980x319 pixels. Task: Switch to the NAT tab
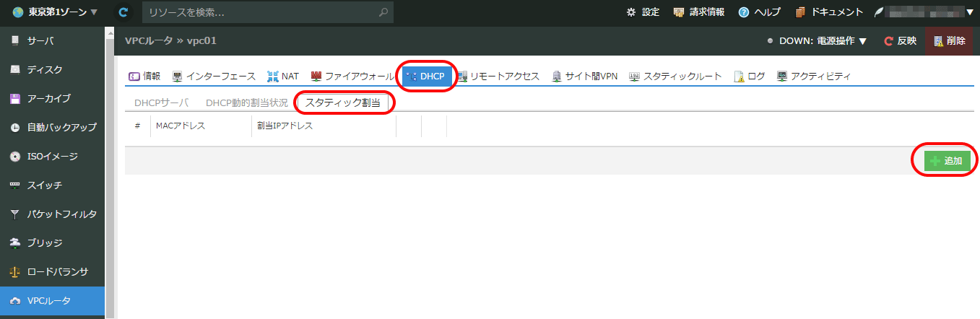pyautogui.click(x=283, y=76)
